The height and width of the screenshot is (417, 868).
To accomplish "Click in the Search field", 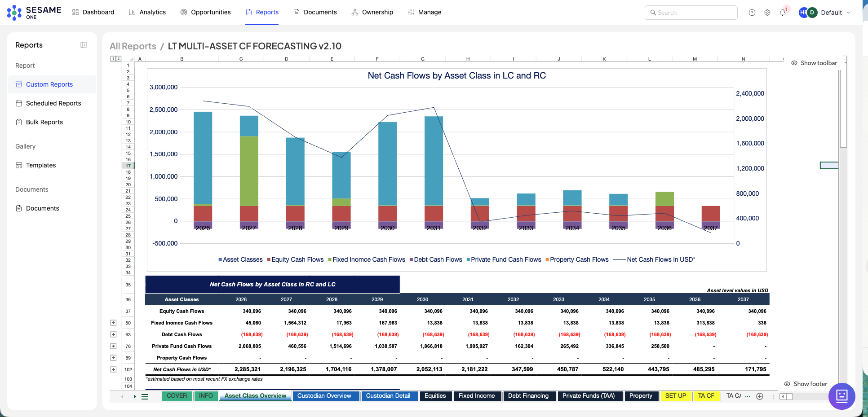I will [691, 13].
